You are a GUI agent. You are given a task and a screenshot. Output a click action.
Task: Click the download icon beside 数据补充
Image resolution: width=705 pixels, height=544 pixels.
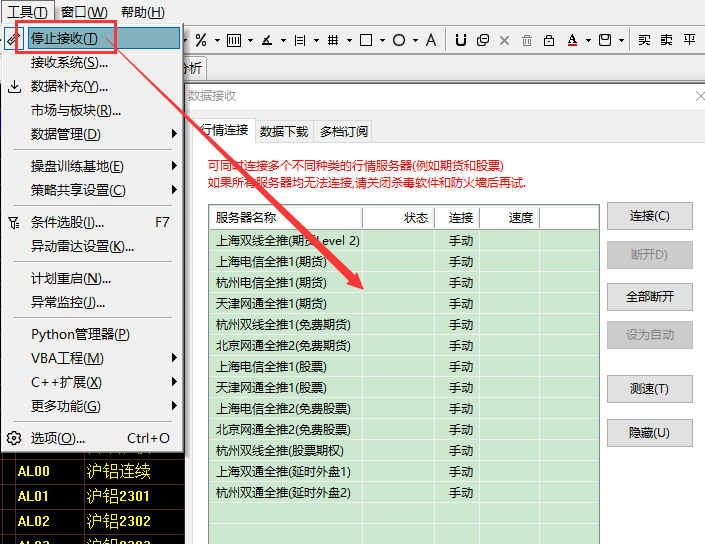pos(14,86)
